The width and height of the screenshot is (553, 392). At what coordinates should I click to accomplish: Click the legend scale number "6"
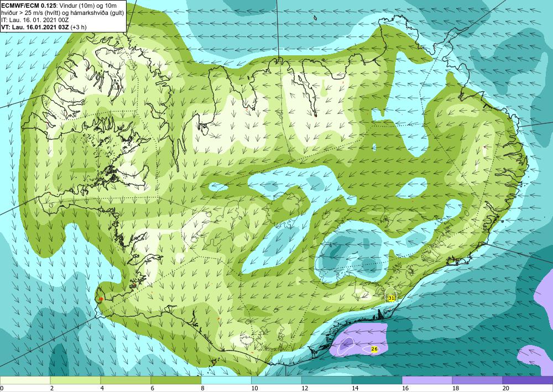pyautogui.click(x=153, y=388)
